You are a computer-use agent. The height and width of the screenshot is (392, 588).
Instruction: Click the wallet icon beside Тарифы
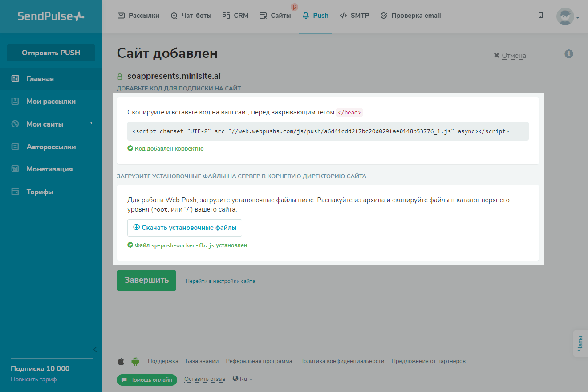point(15,192)
